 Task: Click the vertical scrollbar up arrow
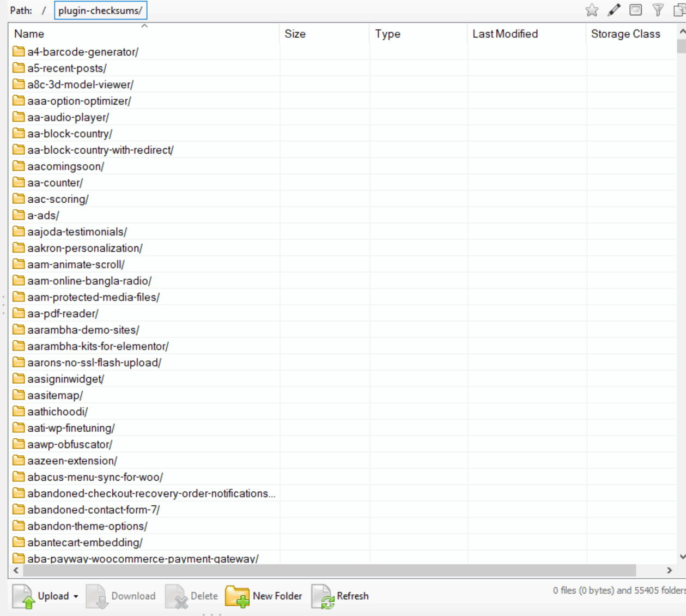[x=681, y=32]
